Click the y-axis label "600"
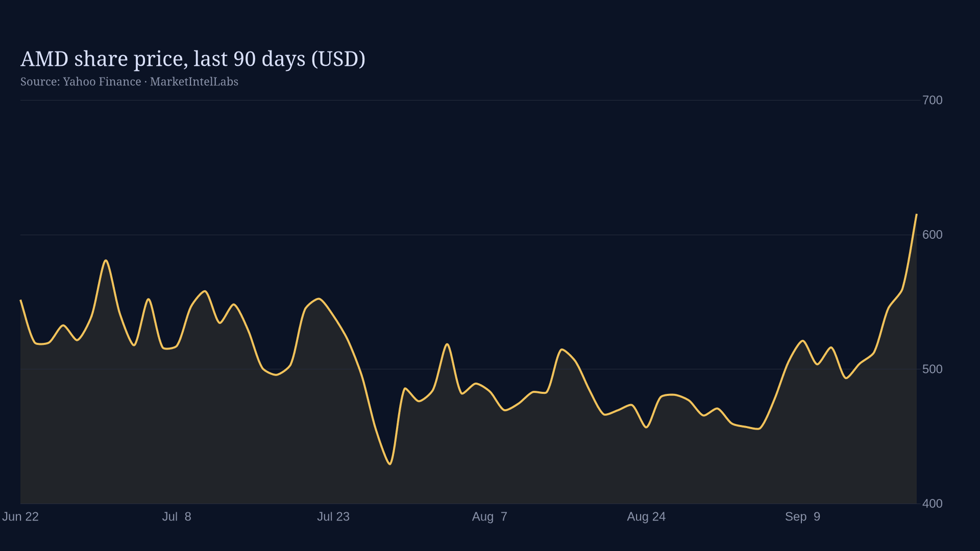The image size is (980, 551). point(933,235)
